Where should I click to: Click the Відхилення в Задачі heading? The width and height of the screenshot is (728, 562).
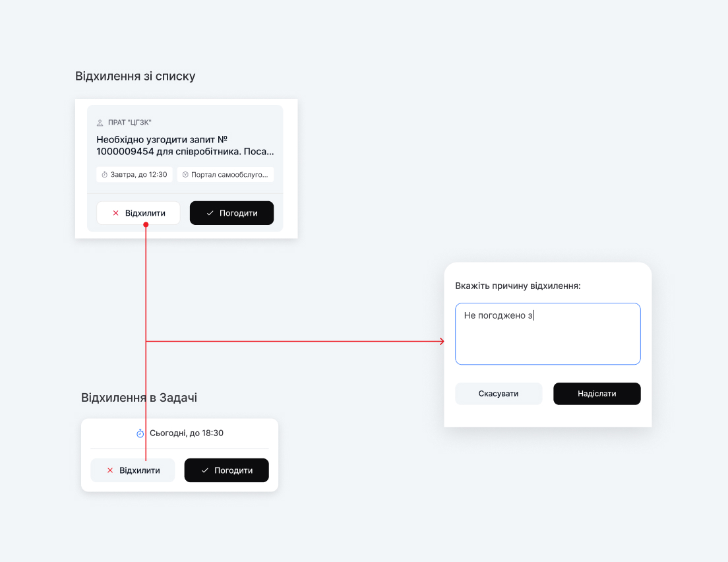(138, 398)
